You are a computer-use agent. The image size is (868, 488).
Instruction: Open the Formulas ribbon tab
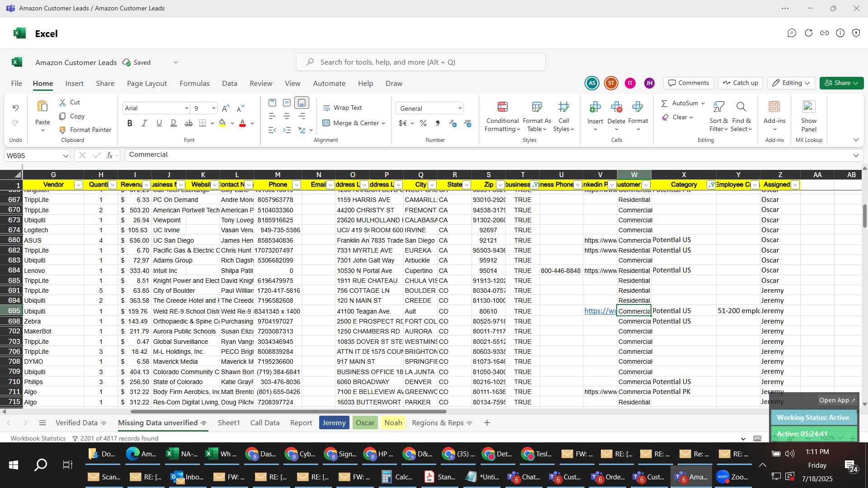coord(194,84)
